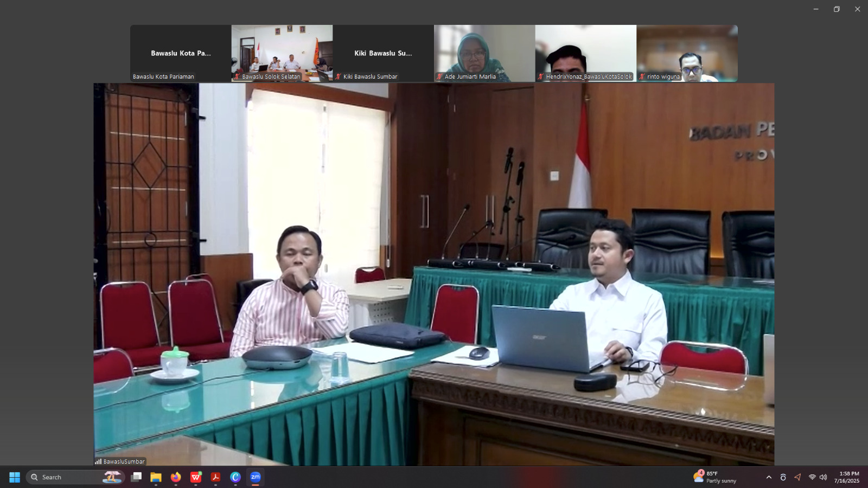Viewport: 868px width, 488px height.
Task: Open Task View from the taskbar
Action: pyautogui.click(x=136, y=477)
